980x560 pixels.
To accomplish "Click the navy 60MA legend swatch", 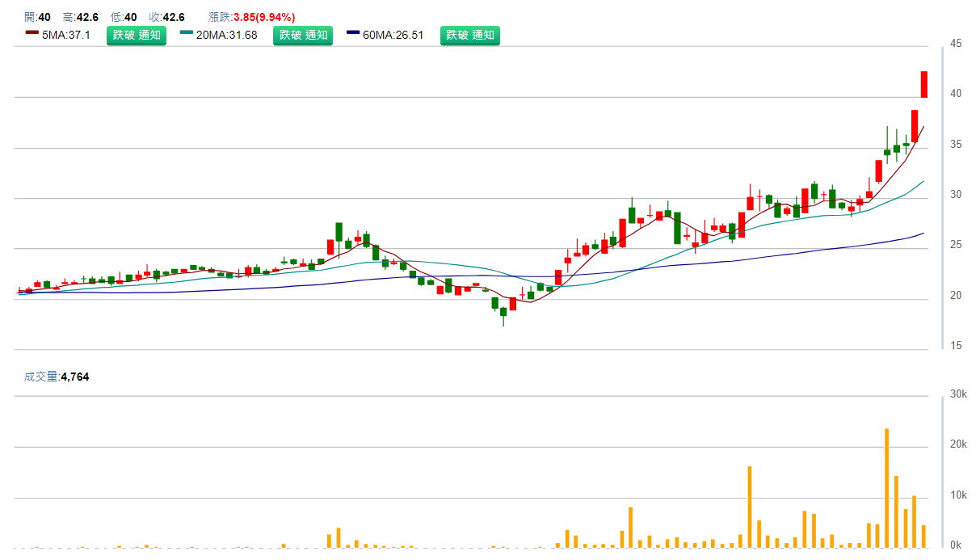I will coord(353,32).
